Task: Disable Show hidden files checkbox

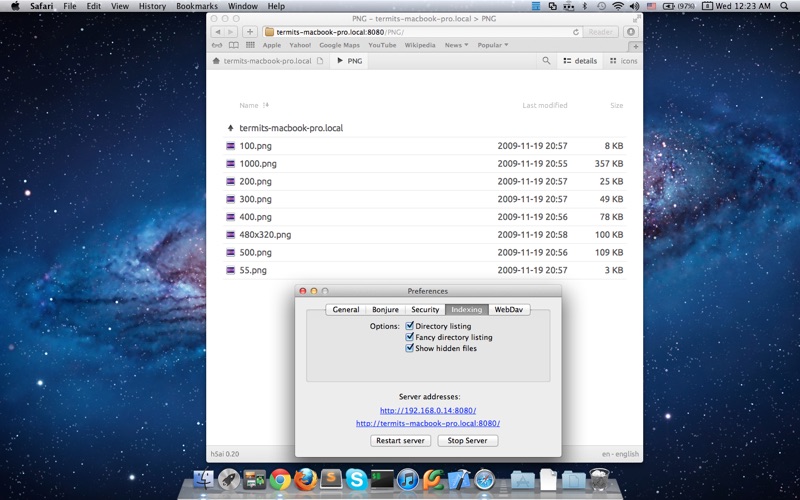Action: 409,348
